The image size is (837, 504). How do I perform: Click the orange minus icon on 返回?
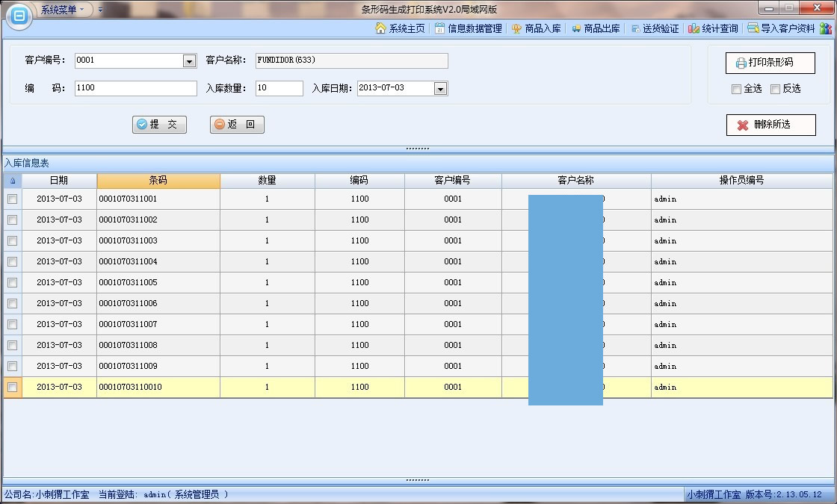pos(220,124)
